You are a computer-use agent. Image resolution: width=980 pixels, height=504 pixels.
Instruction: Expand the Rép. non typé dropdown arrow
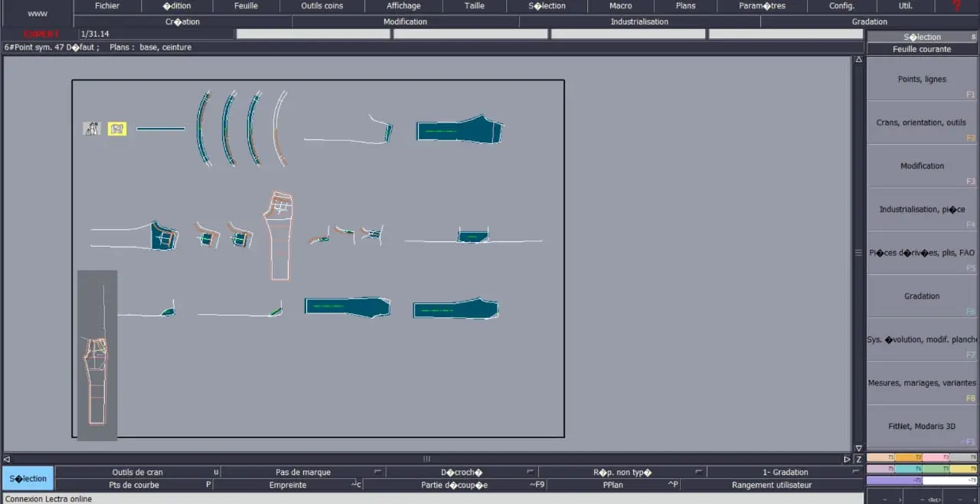click(697, 472)
